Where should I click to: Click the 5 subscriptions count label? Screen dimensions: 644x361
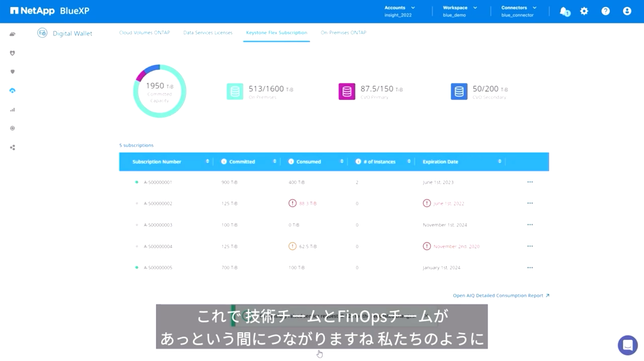click(x=137, y=145)
